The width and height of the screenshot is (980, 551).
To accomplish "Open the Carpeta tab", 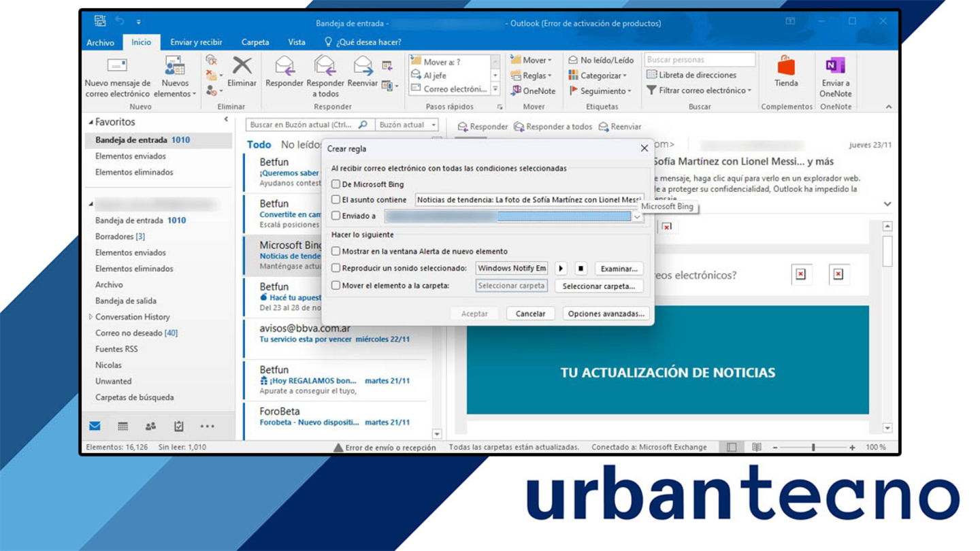I will 255,42.
